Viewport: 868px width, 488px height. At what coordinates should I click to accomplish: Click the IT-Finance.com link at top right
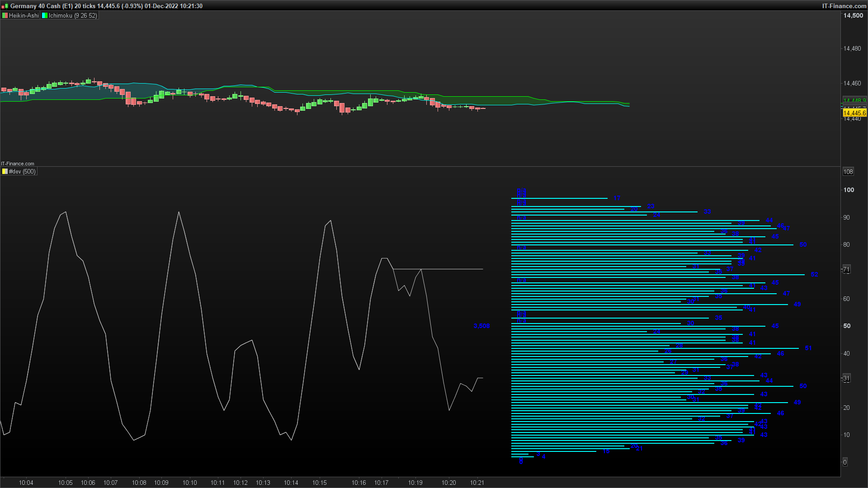click(x=844, y=6)
